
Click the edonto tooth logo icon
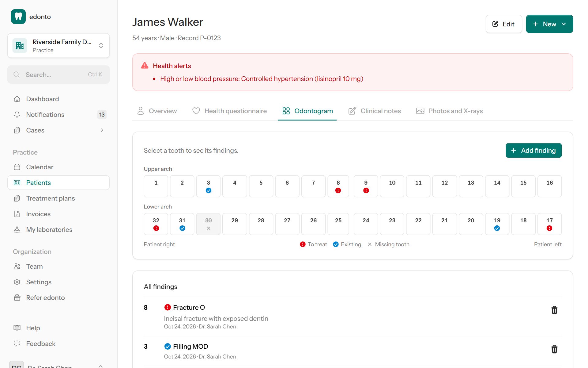click(x=18, y=17)
